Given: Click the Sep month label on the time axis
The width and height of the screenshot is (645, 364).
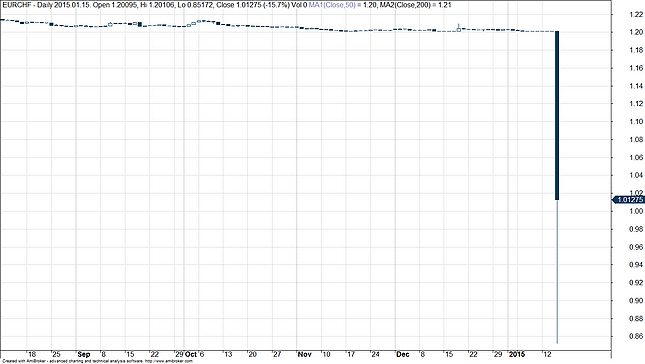Looking at the screenshot, I should coord(84,354).
